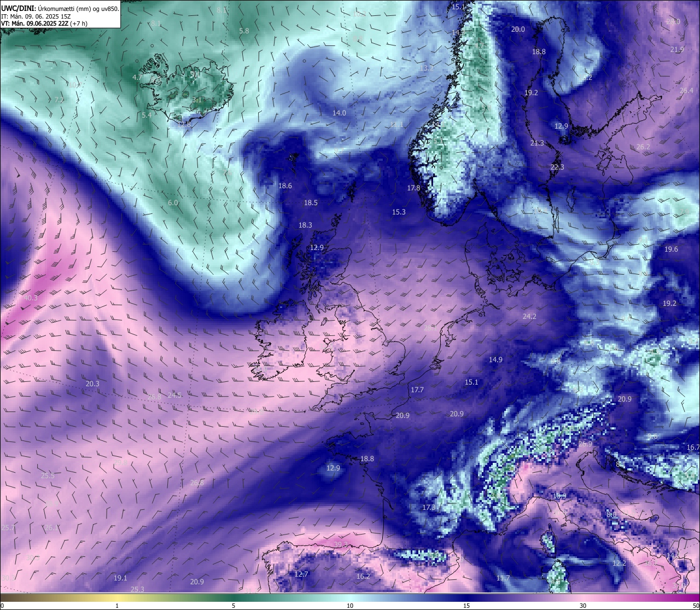Click the 22.3 map value

coord(557,167)
